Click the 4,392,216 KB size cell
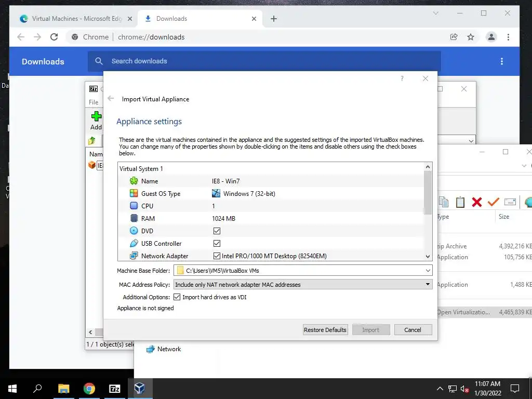This screenshot has width=532, height=399. 515,246
